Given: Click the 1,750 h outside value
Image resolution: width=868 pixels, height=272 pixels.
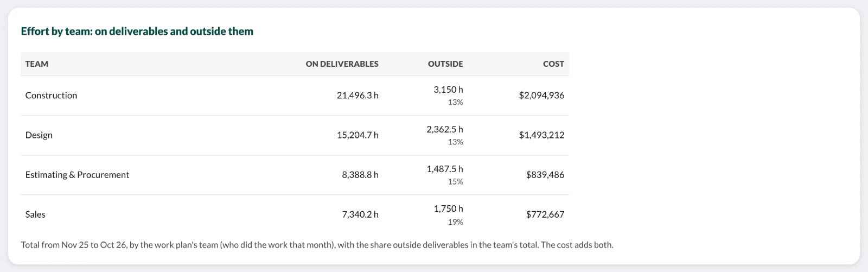Looking at the screenshot, I should click(448, 208).
